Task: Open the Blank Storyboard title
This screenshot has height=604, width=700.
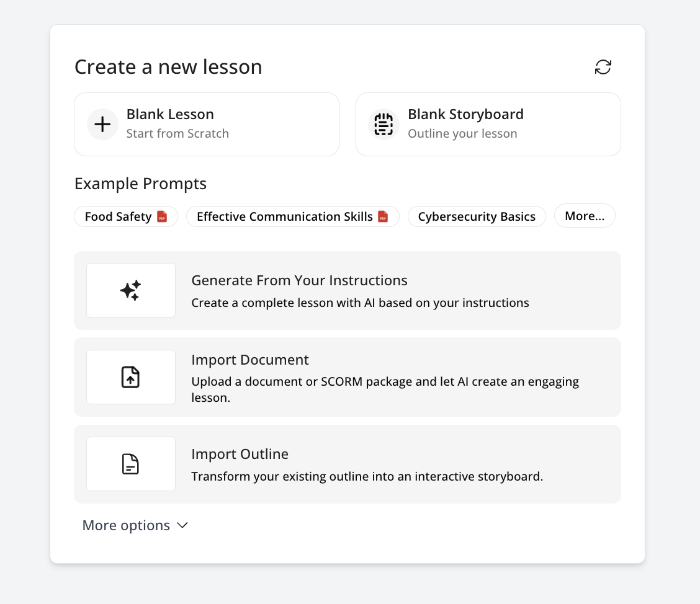Action: (x=465, y=115)
